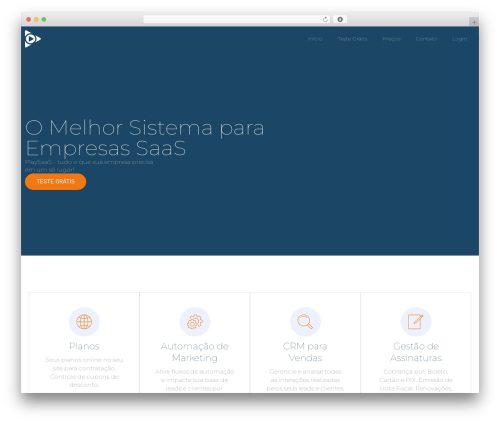Screen dimensions: 500x423
Task: Click the magnifier icon for CRM para Vendas
Action: click(305, 322)
